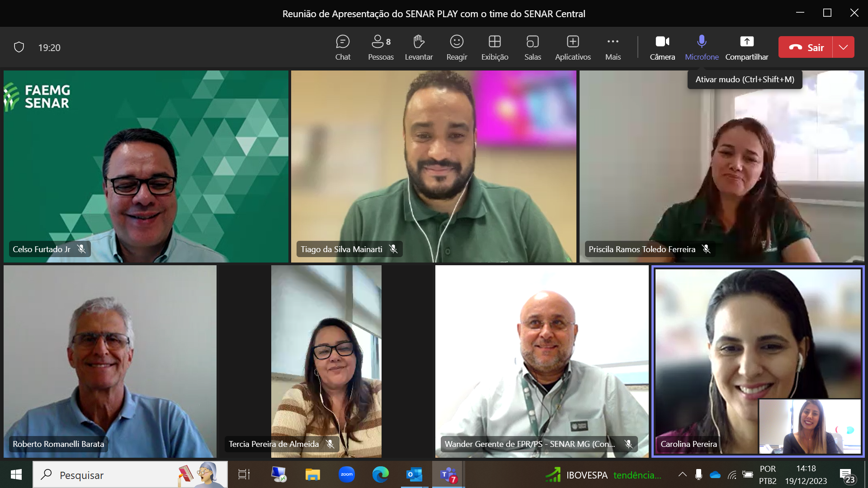Open the Reagir reactions menu
Viewport: 868px width, 488px height.
(457, 47)
